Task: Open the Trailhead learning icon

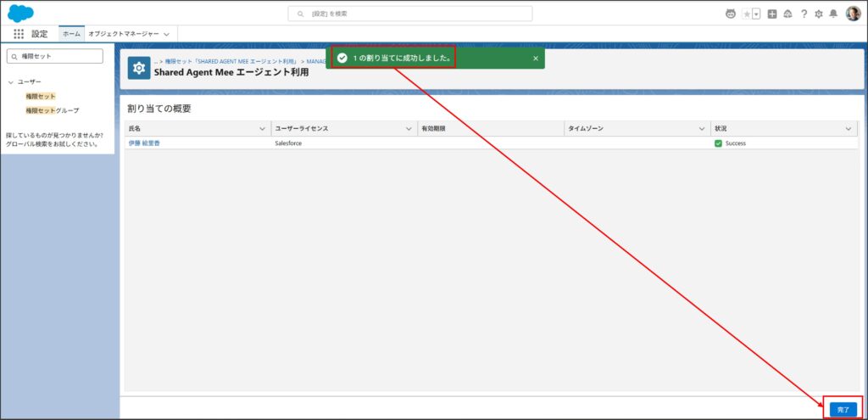Action: point(787,14)
